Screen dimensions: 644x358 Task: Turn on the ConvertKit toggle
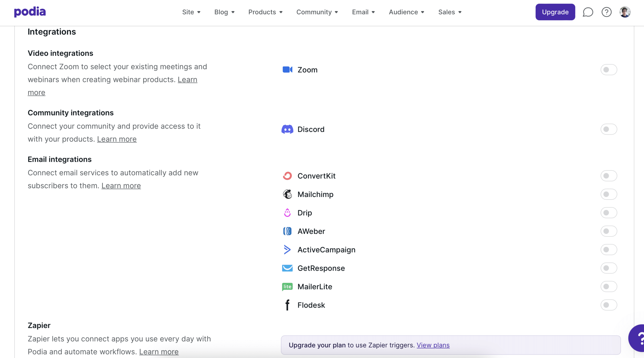click(x=609, y=176)
